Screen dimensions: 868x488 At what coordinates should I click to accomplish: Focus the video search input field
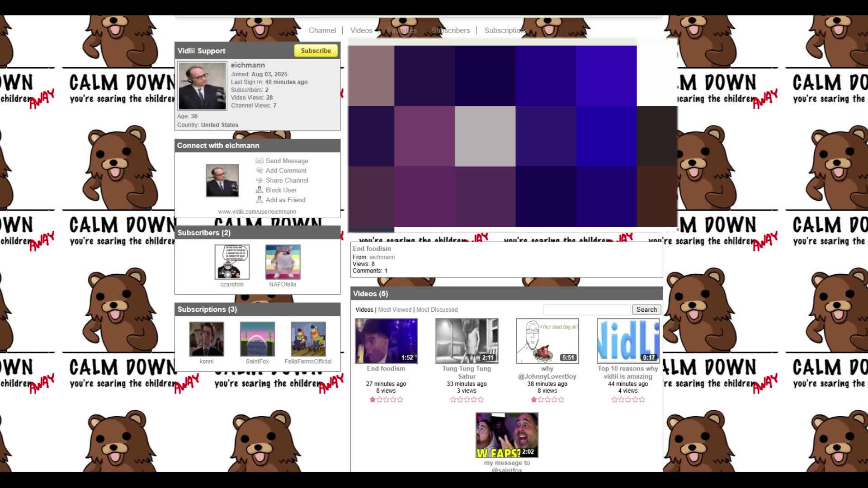click(587, 310)
